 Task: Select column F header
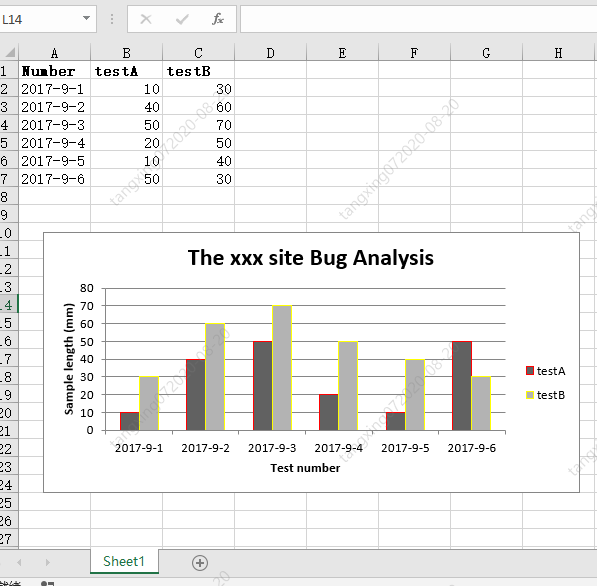pyautogui.click(x=414, y=53)
